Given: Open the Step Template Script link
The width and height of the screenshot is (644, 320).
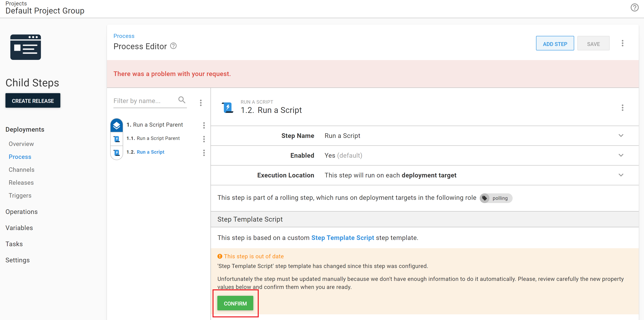Looking at the screenshot, I should [343, 238].
